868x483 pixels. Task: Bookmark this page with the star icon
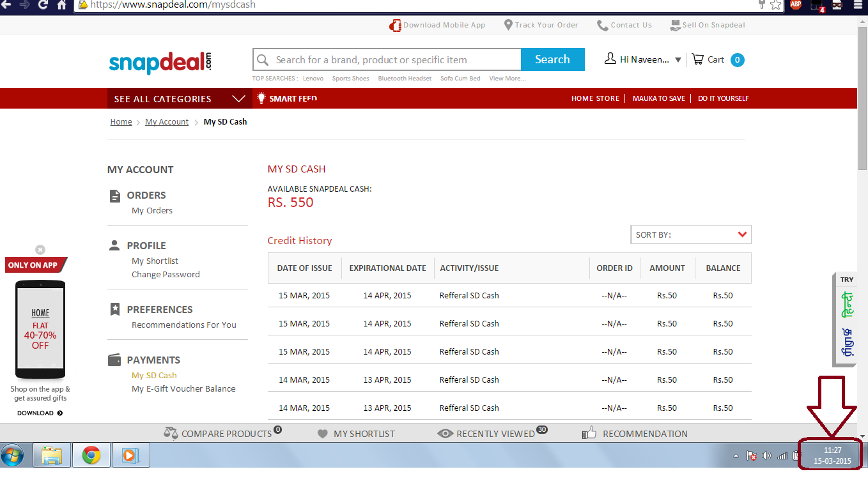coord(775,4)
